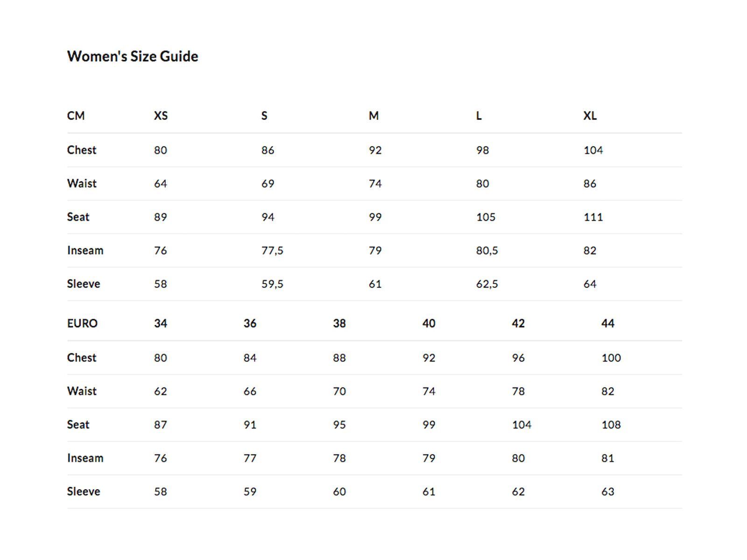The width and height of the screenshot is (747, 560).
Task: Click the 77,5 inseam value
Action: pos(272,251)
